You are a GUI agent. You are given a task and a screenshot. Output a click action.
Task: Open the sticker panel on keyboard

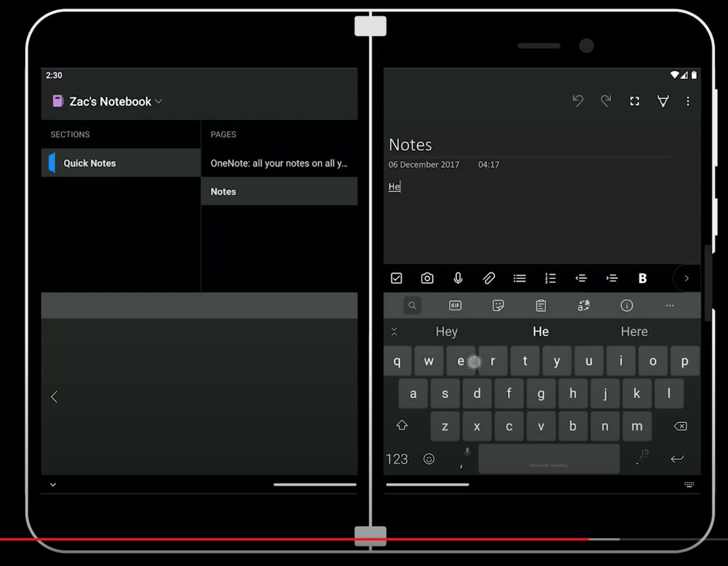[x=498, y=306]
